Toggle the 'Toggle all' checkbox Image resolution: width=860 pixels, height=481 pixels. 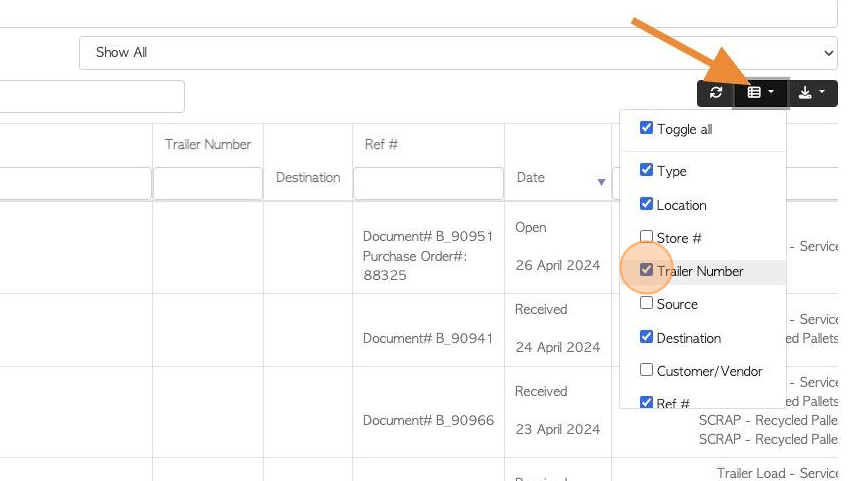tap(646, 128)
